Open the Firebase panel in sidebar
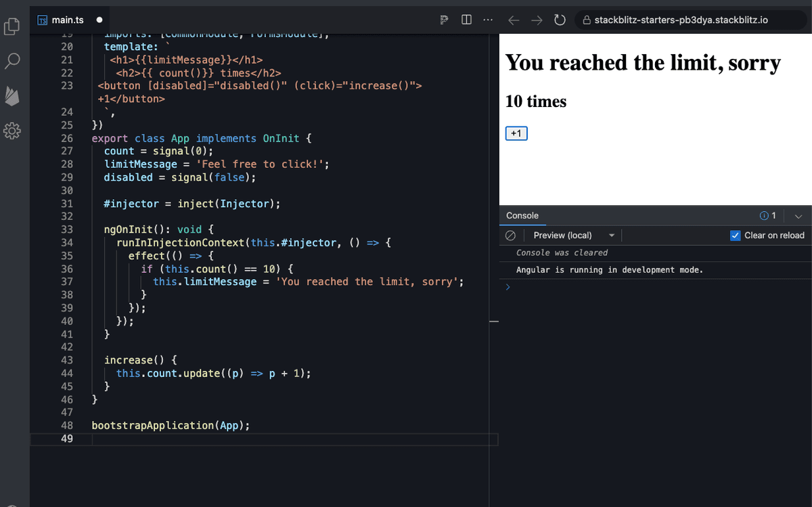This screenshot has height=507, width=812. [x=13, y=96]
